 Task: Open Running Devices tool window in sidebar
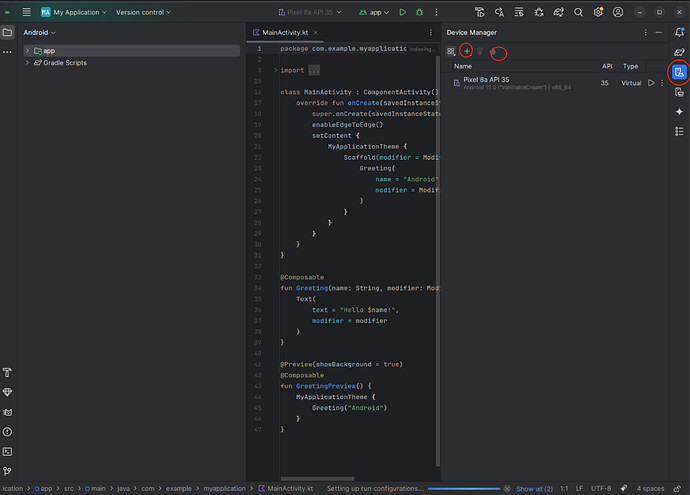click(679, 92)
